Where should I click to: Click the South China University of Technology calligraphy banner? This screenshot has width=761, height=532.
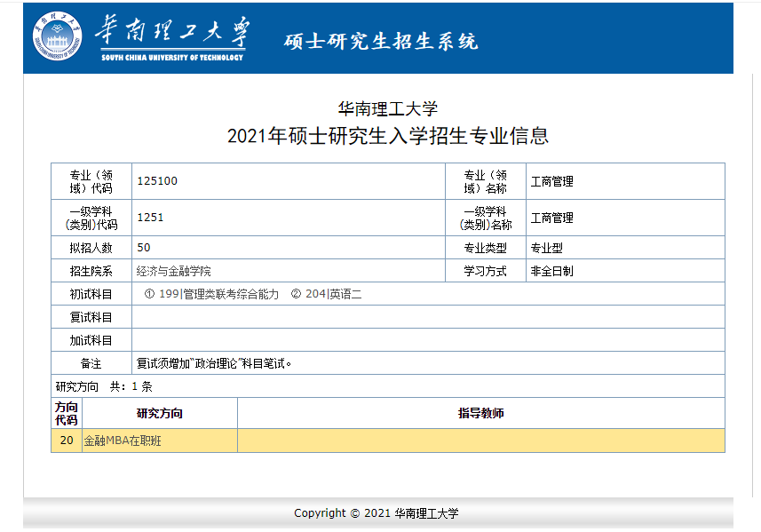coord(172,38)
